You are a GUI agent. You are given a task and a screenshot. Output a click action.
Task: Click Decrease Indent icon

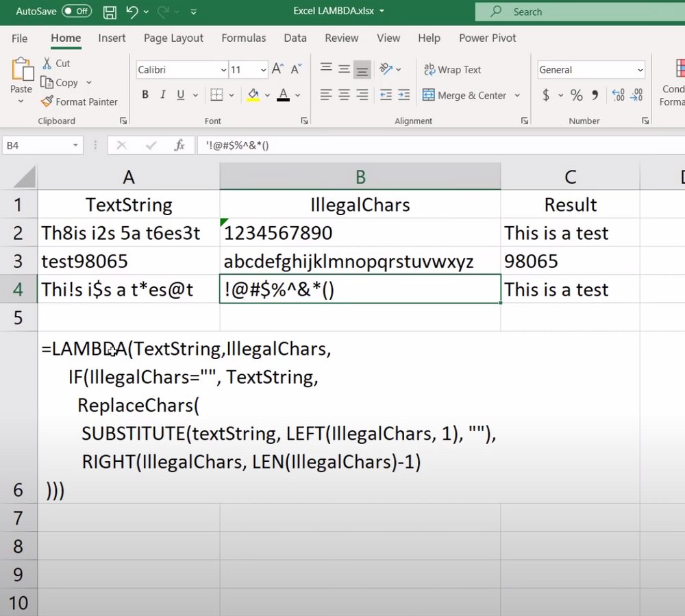point(386,95)
